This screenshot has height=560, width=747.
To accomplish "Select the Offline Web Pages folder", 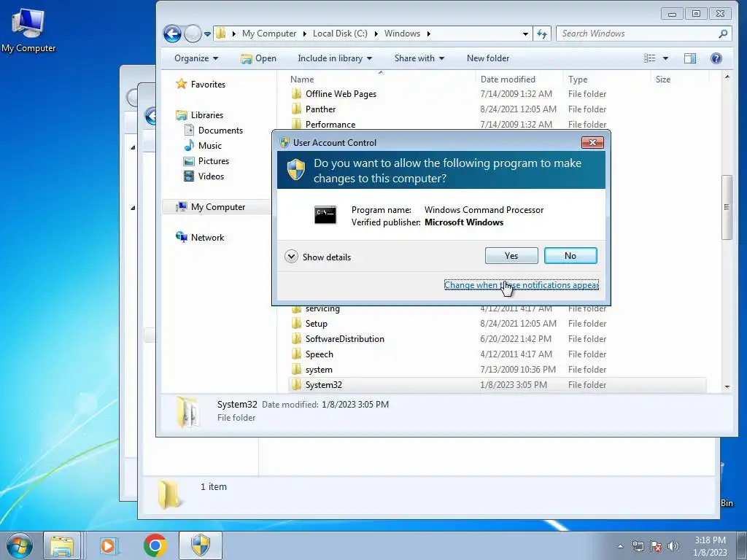I will (x=341, y=94).
